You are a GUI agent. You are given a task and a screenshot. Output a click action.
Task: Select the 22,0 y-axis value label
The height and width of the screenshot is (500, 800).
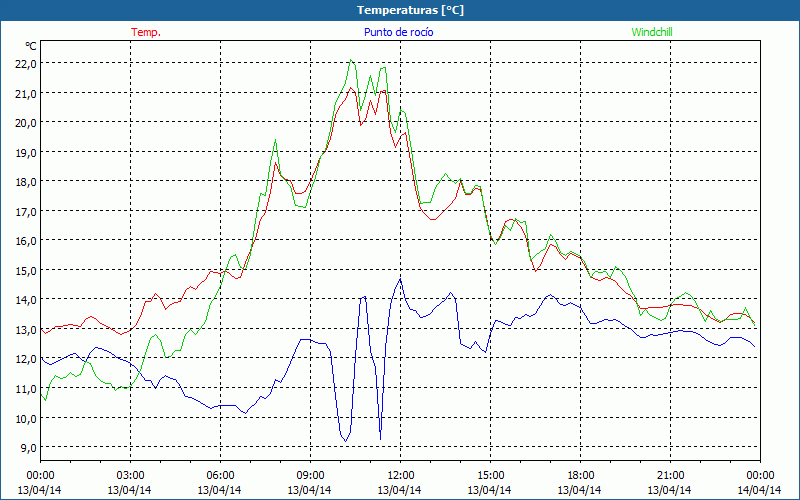coord(25,63)
